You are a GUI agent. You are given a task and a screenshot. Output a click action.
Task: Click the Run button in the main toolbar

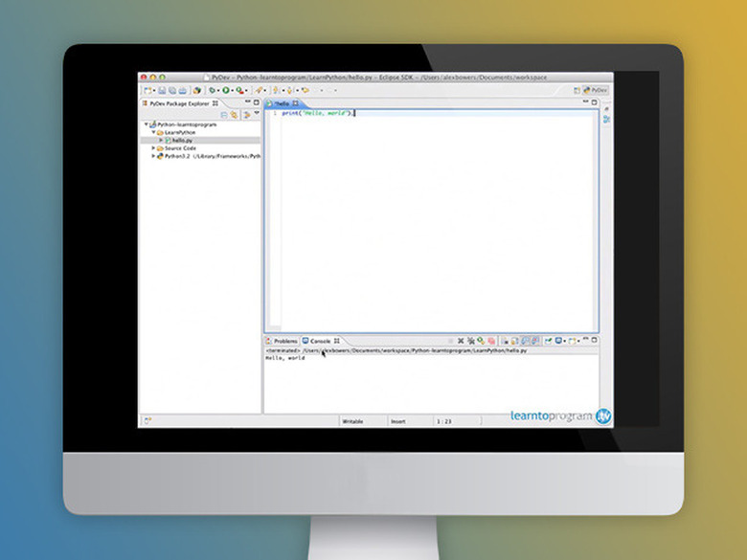point(226,90)
